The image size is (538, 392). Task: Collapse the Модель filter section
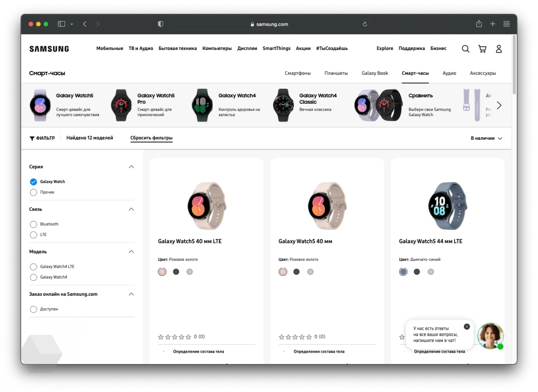[x=131, y=252]
